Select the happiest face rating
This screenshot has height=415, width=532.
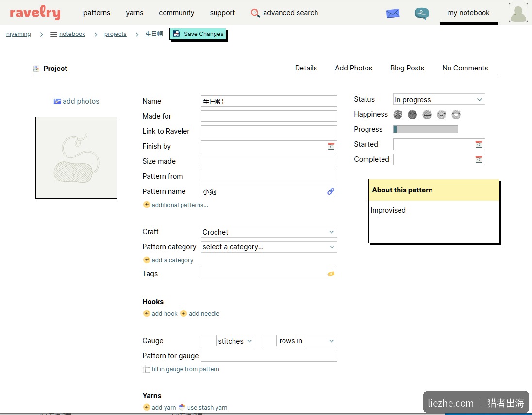tap(456, 115)
